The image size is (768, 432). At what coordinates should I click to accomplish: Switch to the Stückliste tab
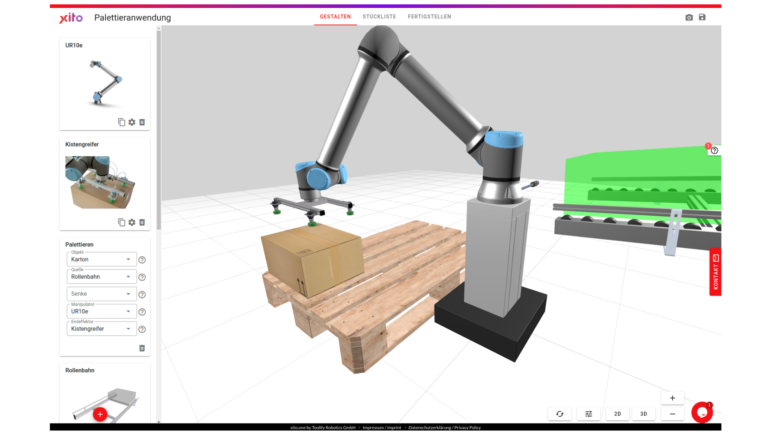[377, 17]
